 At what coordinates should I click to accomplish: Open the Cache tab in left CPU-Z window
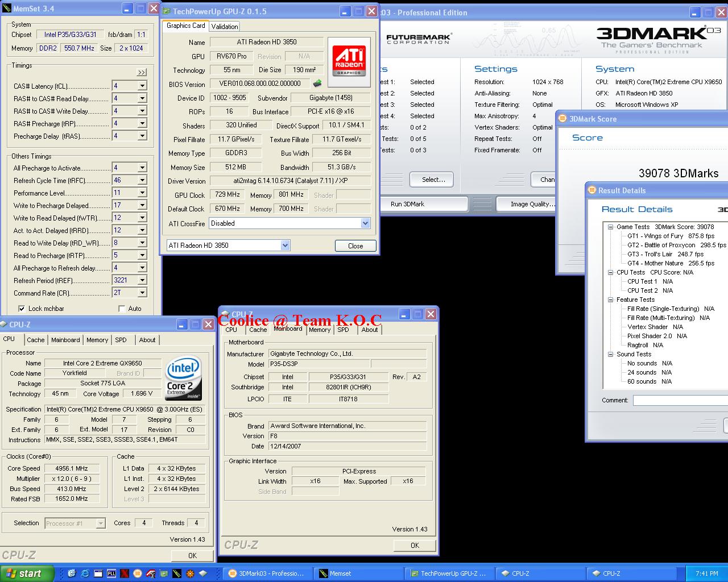pos(35,340)
